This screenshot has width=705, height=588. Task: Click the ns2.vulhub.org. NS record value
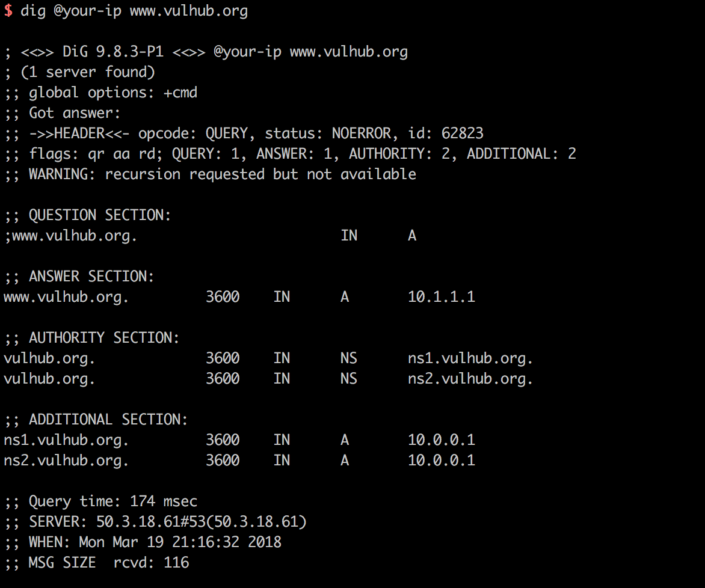[x=470, y=379]
